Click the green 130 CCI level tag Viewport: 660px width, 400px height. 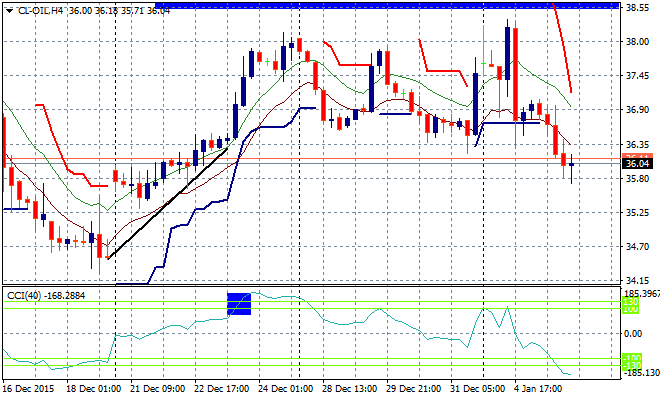pos(631,301)
